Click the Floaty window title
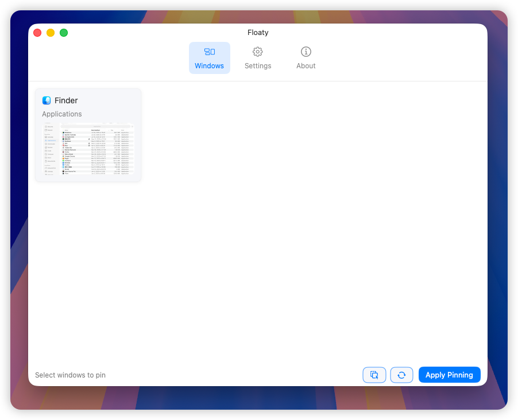The width and height of the screenshot is (518, 420). tap(258, 33)
